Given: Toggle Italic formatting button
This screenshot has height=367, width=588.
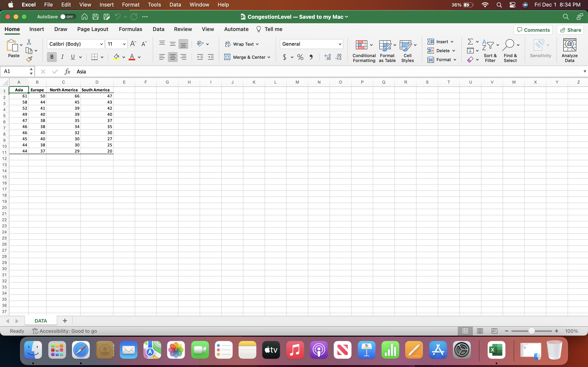Looking at the screenshot, I should point(62,57).
